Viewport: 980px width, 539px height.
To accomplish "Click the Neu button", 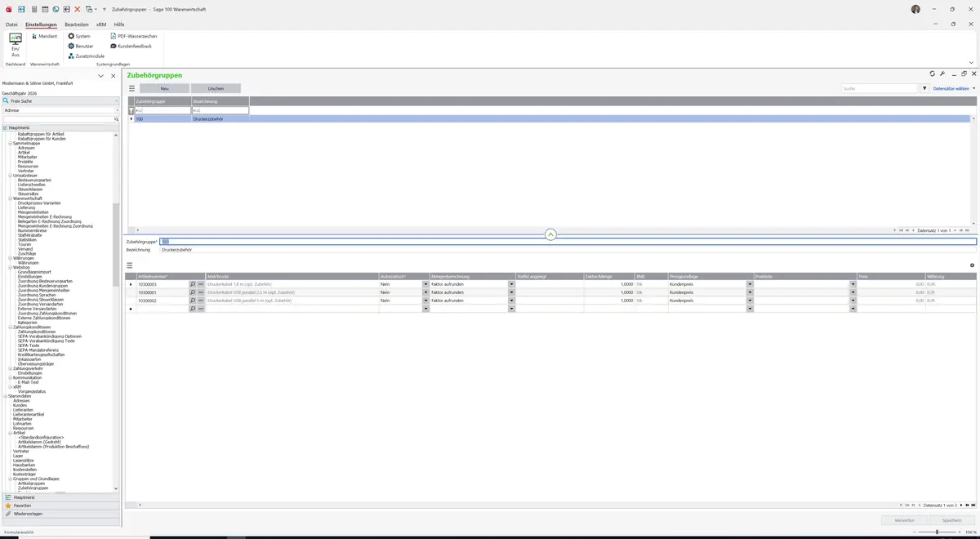I will click(164, 88).
